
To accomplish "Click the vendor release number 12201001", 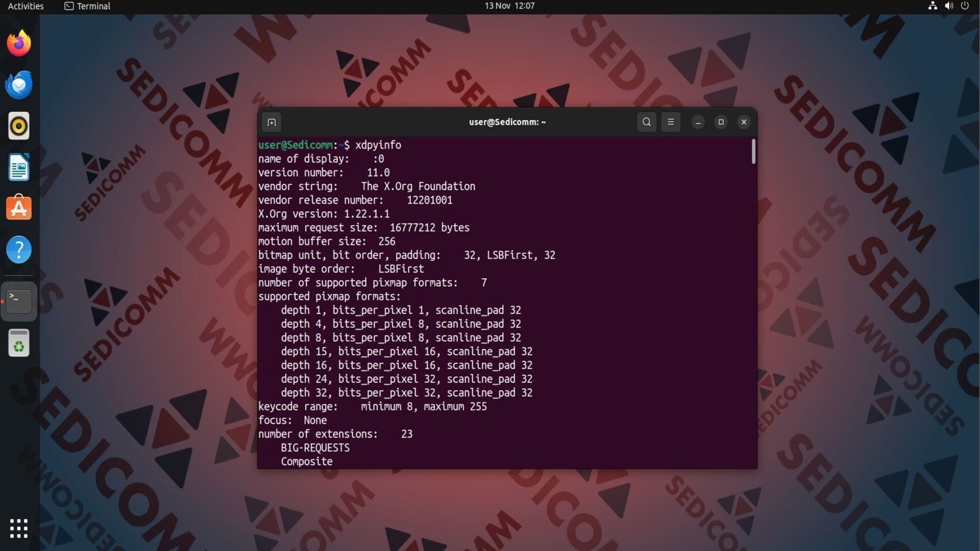I will [430, 200].
